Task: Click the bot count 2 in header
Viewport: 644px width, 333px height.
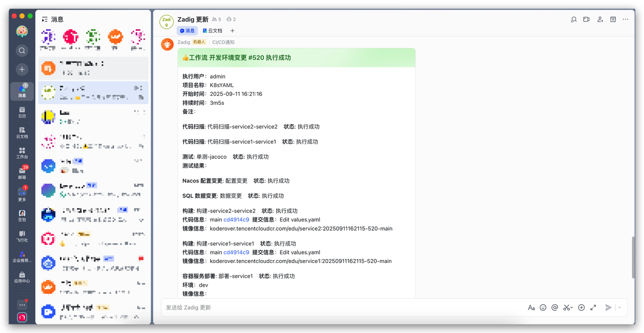Action: (231, 20)
